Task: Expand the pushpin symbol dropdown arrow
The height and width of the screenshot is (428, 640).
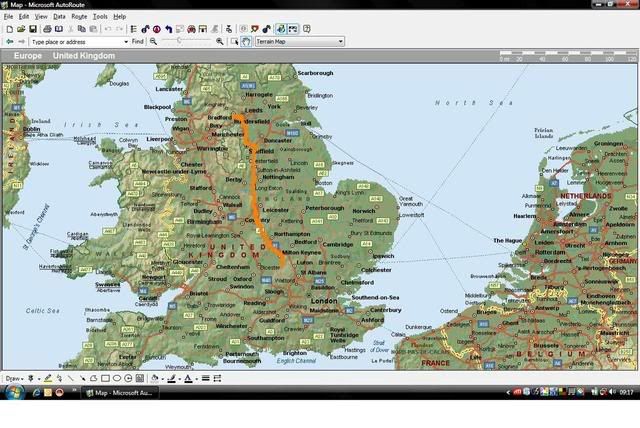Action: [x=39, y=379]
